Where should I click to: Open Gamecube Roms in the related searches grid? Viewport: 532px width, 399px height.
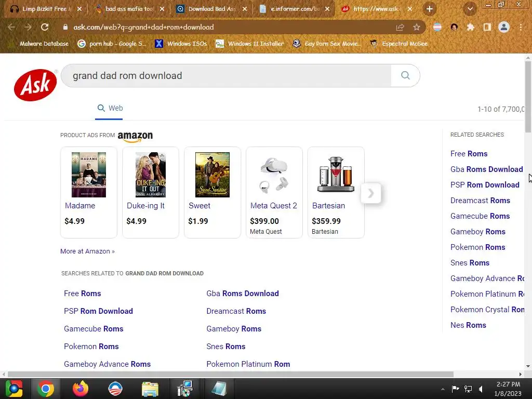94,329
